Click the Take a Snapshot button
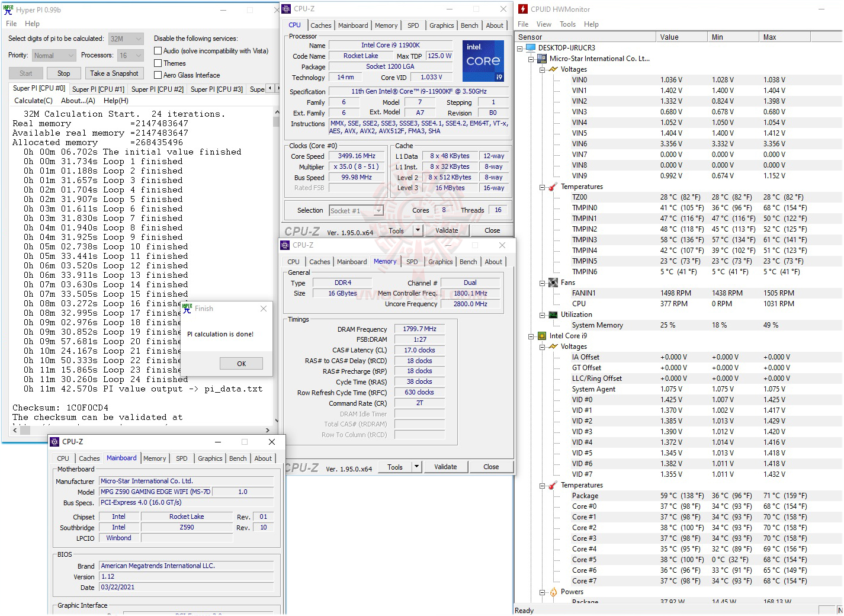 click(x=114, y=73)
